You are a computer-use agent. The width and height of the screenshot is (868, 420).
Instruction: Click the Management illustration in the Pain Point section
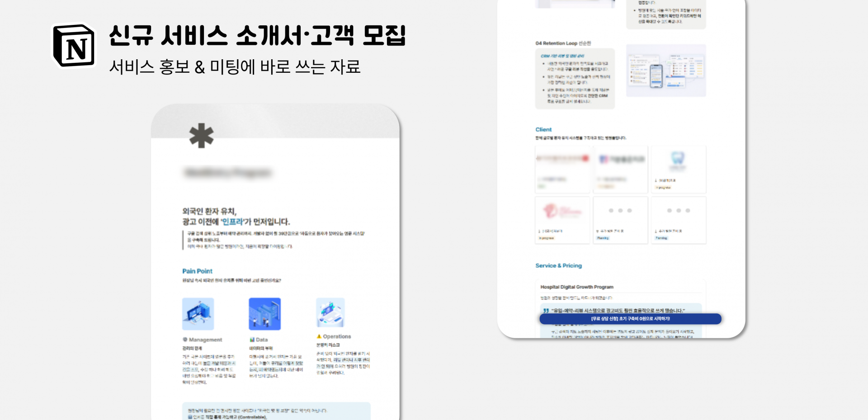(x=198, y=314)
